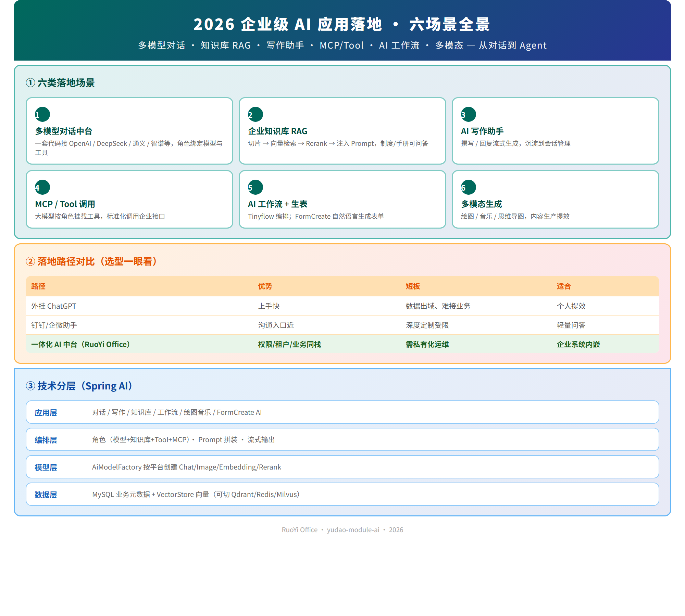
Task: Click the description mentioning OpenAI / DeepSeek
Action: (129, 148)
